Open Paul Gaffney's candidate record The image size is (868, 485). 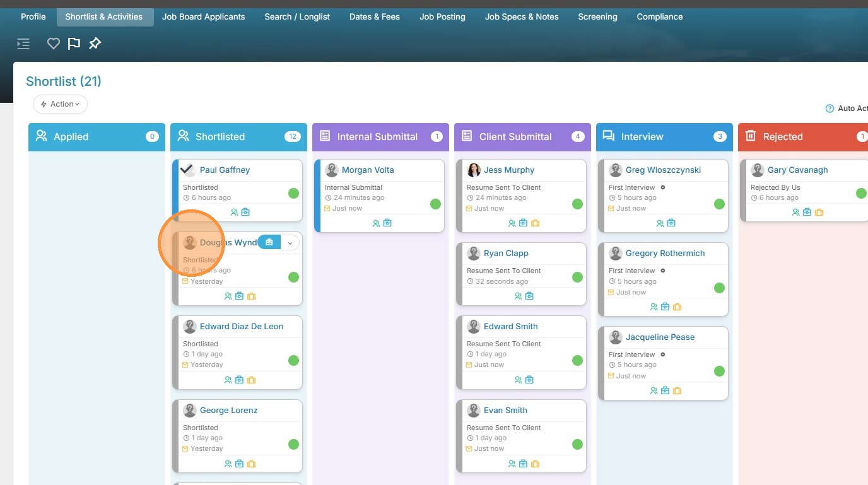click(x=225, y=170)
